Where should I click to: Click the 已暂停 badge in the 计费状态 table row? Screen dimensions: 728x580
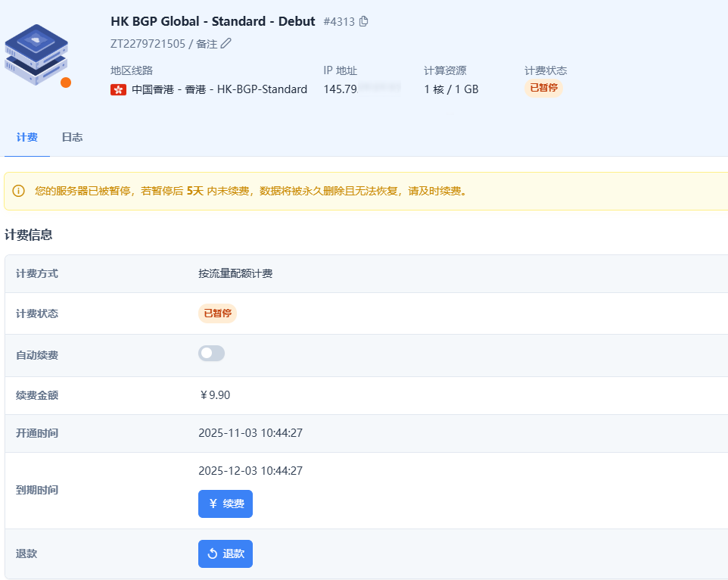(217, 313)
